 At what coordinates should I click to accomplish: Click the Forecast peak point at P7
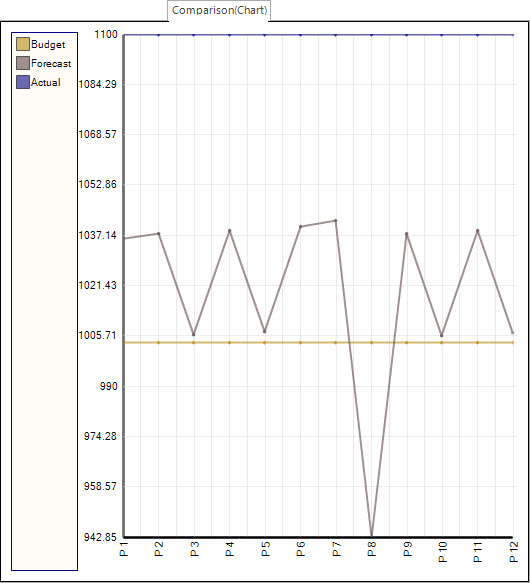(x=336, y=220)
